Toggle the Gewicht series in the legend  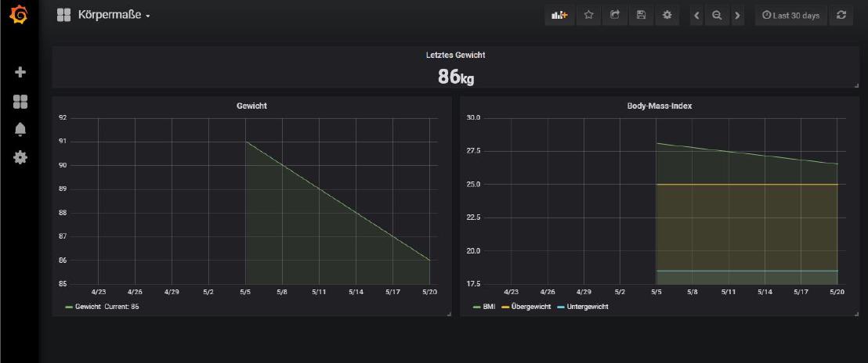[88, 307]
